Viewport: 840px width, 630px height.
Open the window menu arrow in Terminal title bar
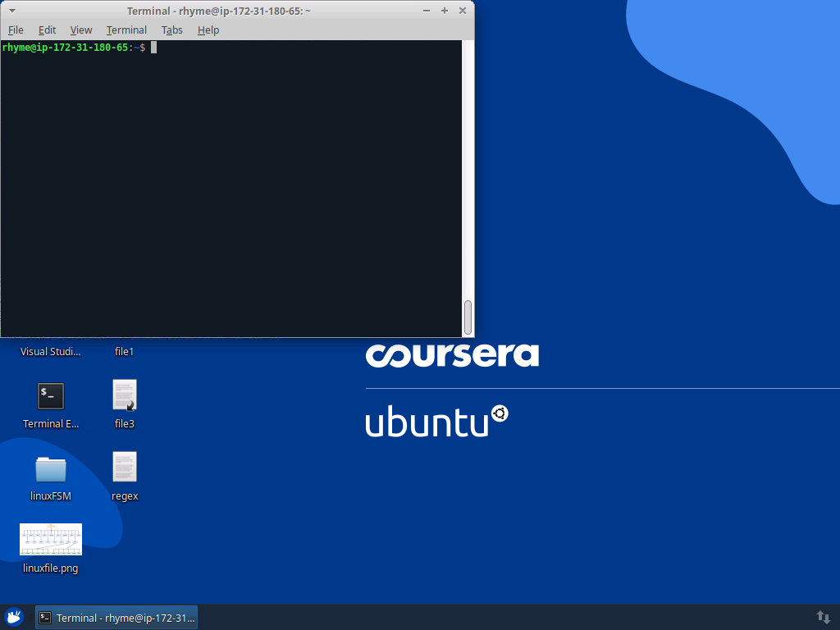(11, 11)
